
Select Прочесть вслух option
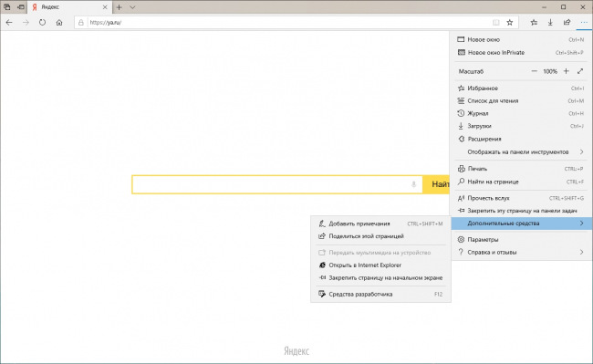click(x=521, y=198)
